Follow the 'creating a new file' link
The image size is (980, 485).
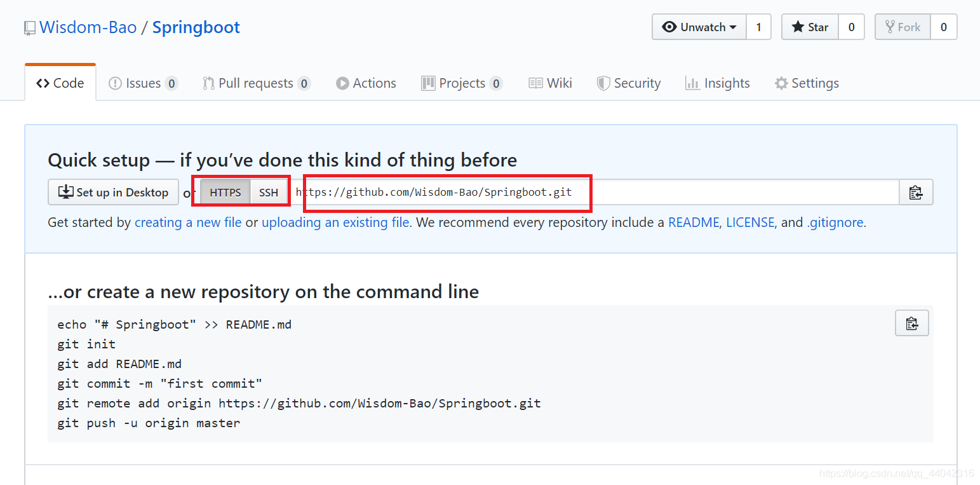188,222
